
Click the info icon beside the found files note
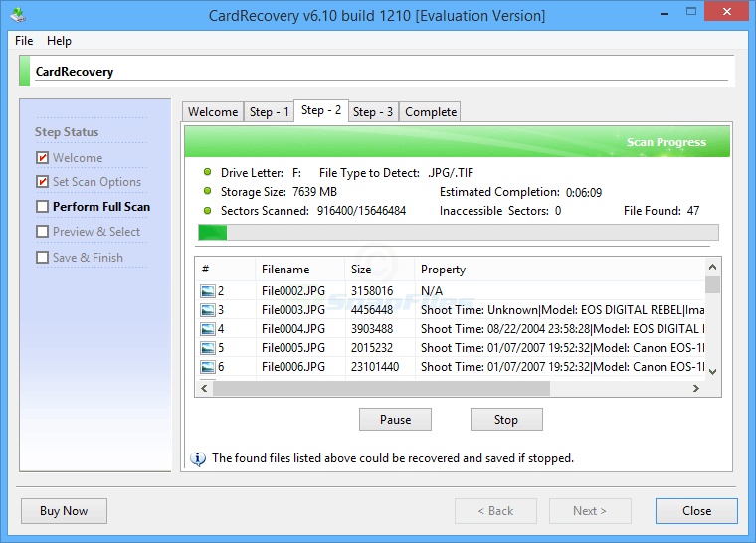pyautogui.click(x=198, y=458)
